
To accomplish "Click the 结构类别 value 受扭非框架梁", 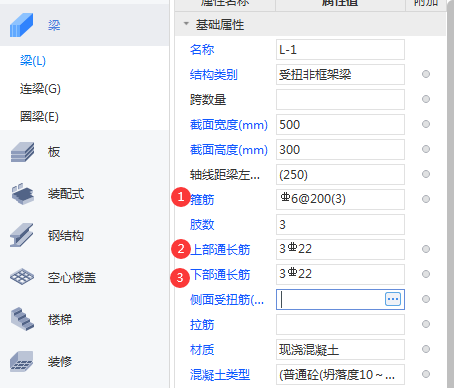I will pyautogui.click(x=340, y=74).
